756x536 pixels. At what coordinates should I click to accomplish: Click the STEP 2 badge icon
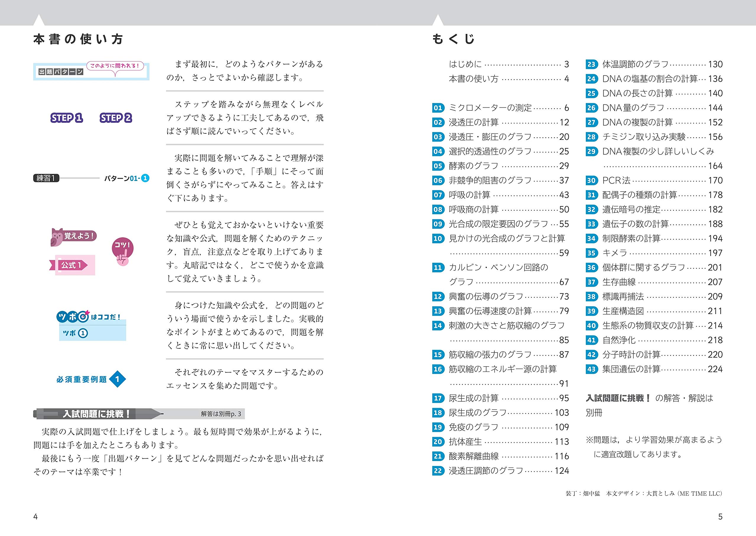116,118
